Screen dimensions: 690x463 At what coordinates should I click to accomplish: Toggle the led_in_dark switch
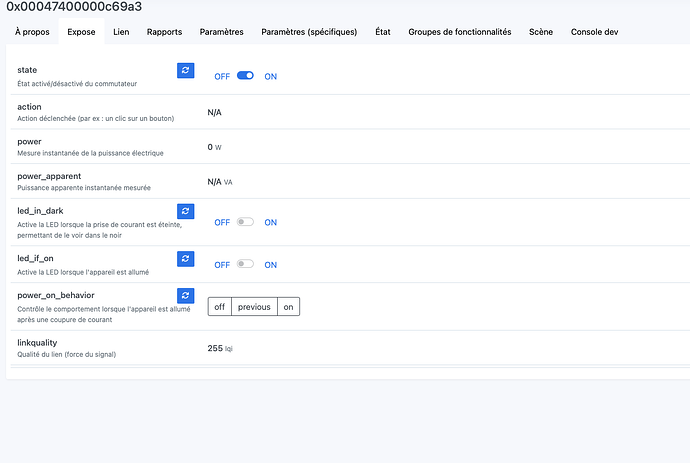[x=245, y=222]
